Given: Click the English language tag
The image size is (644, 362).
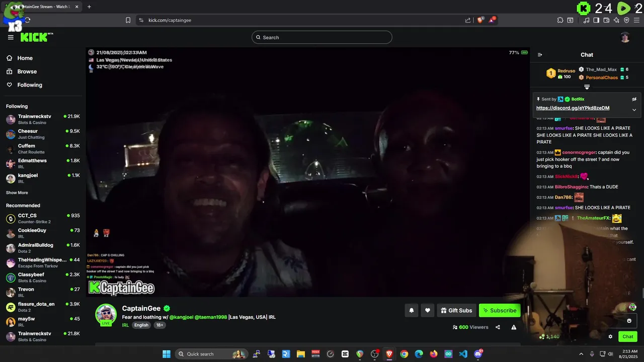Looking at the screenshot, I should pyautogui.click(x=141, y=325).
